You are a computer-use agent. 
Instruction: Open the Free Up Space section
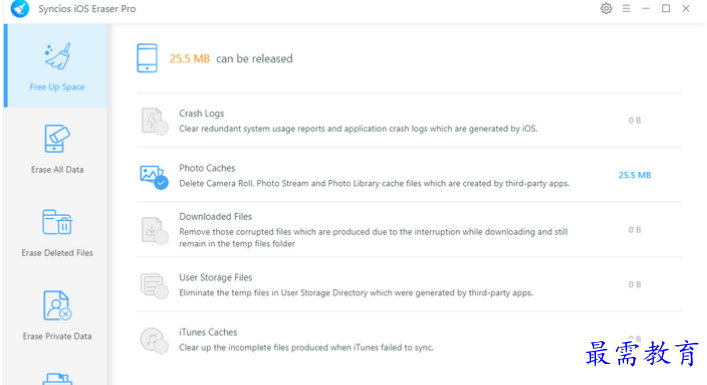tap(56, 66)
